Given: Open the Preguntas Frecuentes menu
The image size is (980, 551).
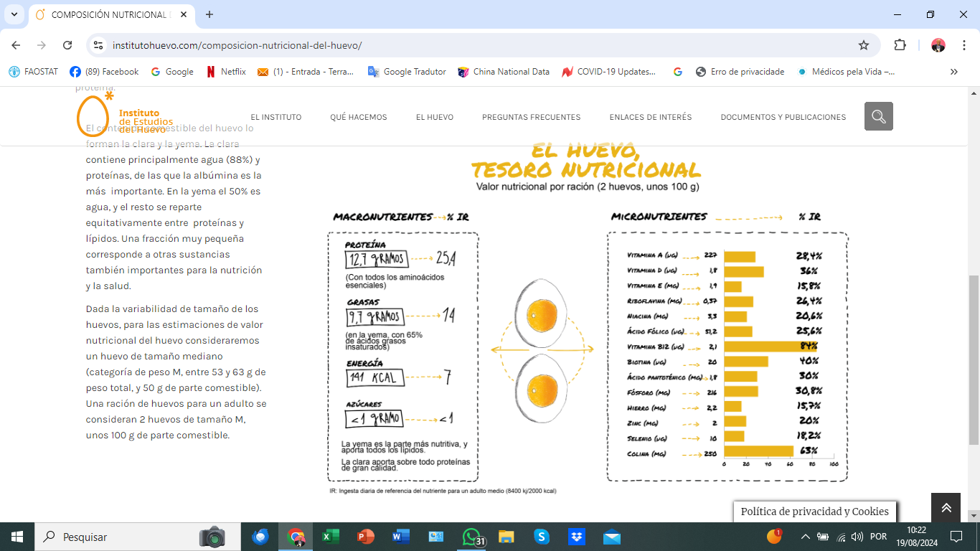Looking at the screenshot, I should 532,117.
